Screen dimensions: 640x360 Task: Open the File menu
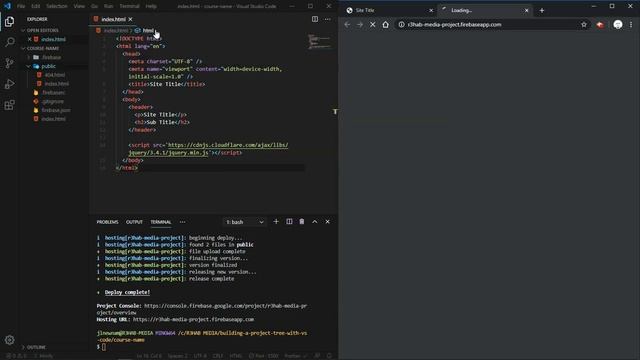(x=21, y=6)
